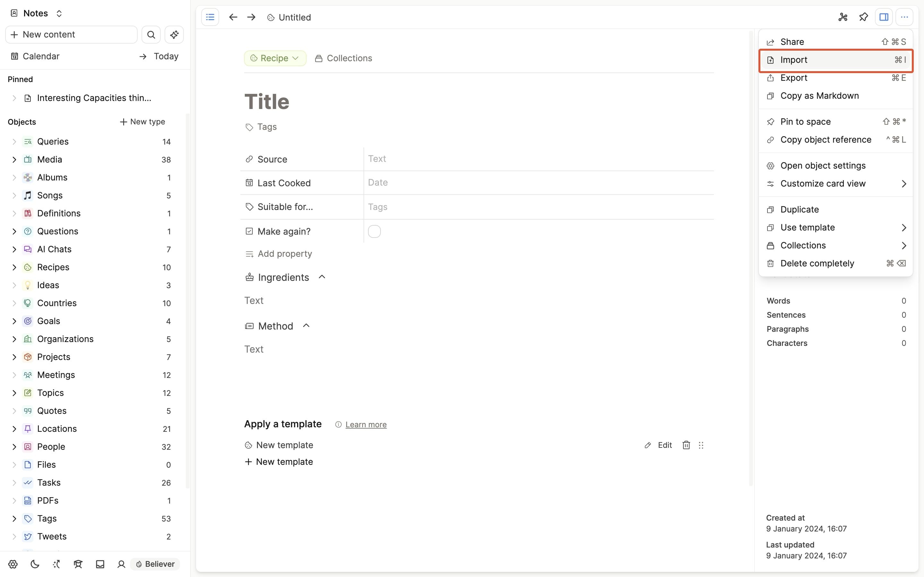
Task: Toggle the right sidebar panel icon
Action: point(884,17)
